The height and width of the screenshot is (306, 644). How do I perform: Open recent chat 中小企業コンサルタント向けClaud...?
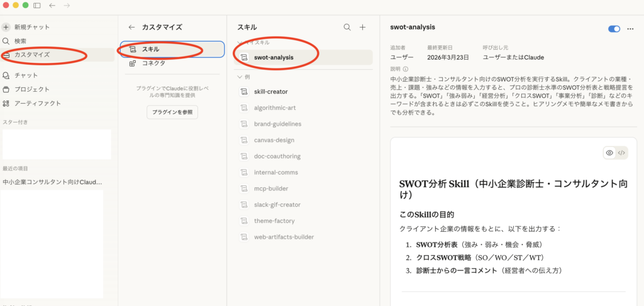52,182
